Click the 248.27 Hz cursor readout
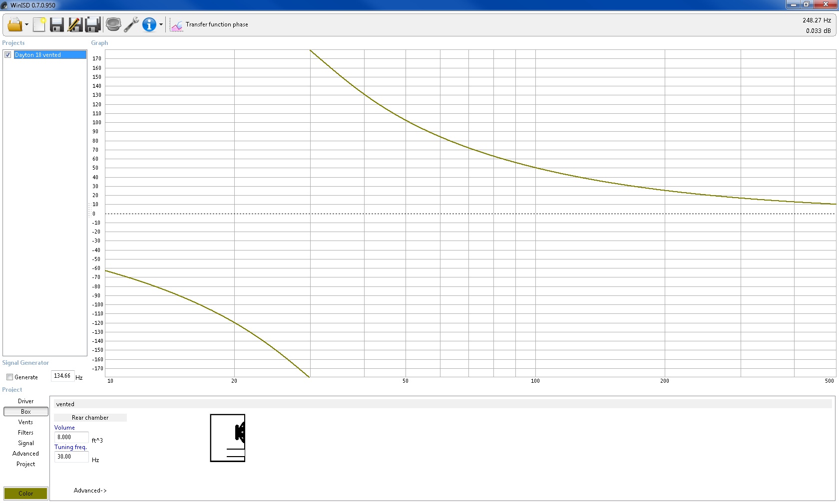Viewport: 839px width, 504px height. point(817,20)
